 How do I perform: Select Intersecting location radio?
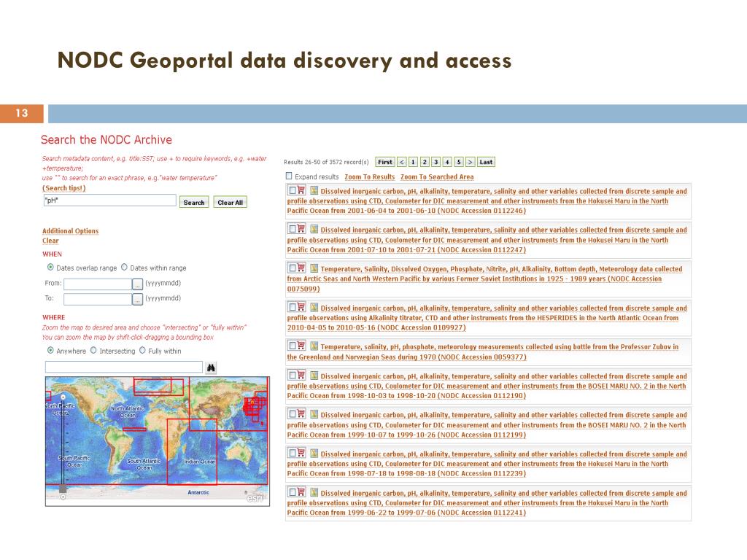pyautogui.click(x=93, y=350)
